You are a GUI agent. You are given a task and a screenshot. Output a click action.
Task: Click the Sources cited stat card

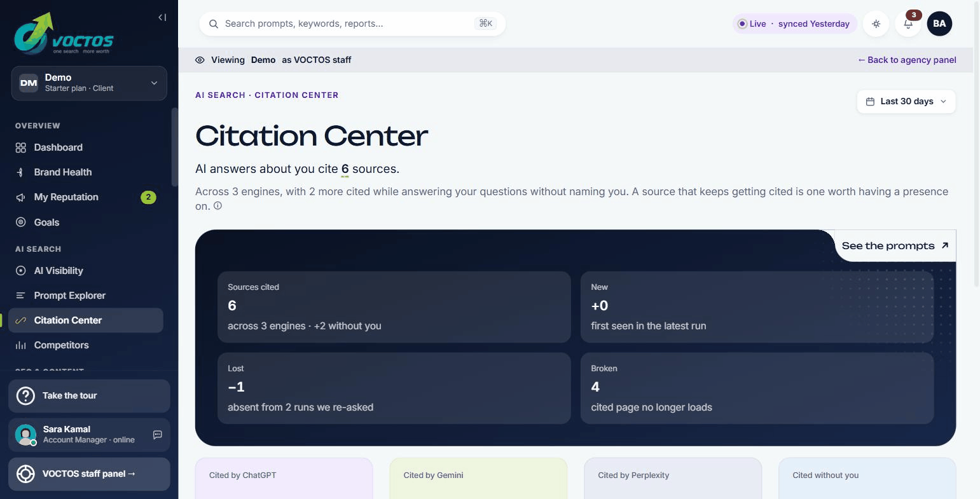pyautogui.click(x=394, y=307)
